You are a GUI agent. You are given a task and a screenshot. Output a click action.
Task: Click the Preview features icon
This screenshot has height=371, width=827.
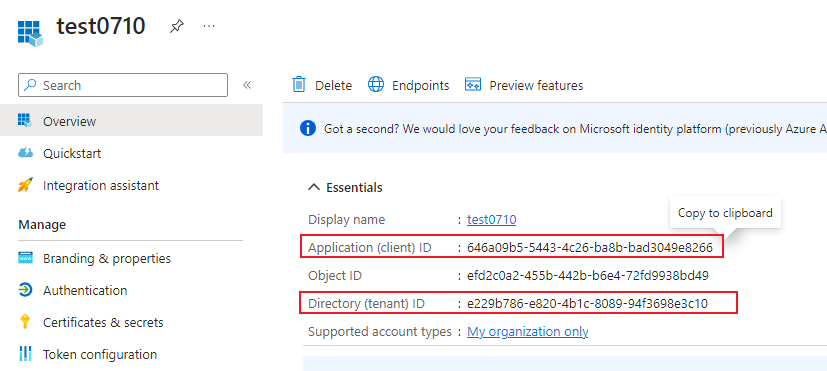coord(473,84)
